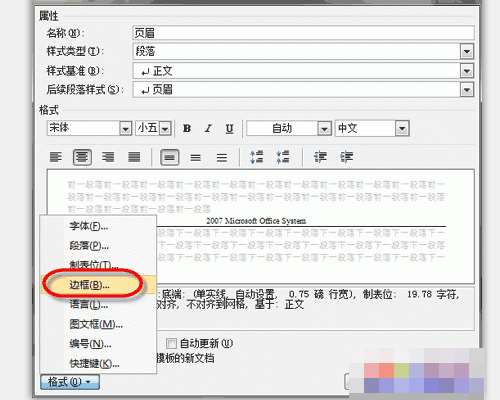Toggle Underline formatting button
This screenshot has height=400, width=500.
(229, 128)
